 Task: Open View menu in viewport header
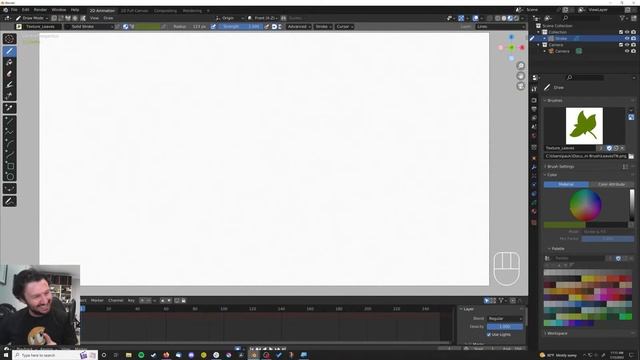(94, 18)
